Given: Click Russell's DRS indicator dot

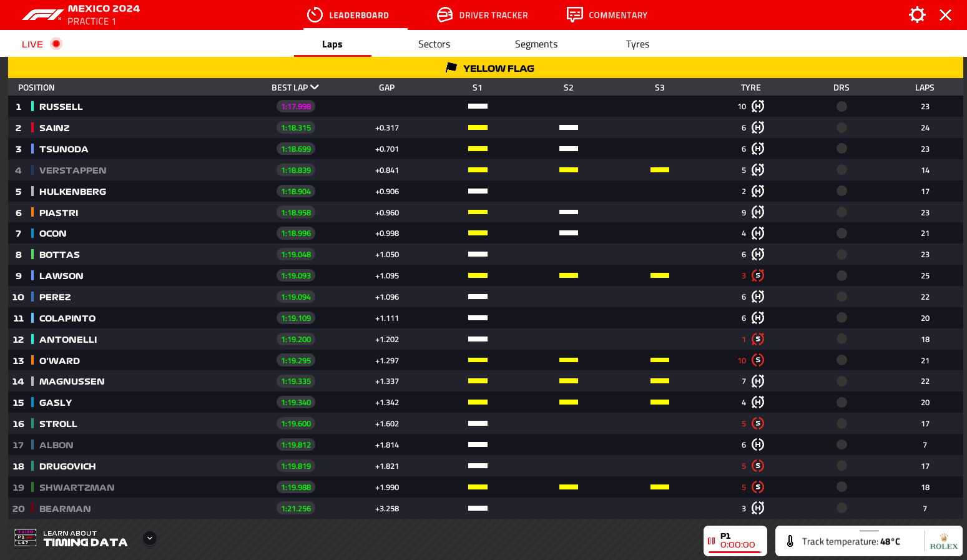Looking at the screenshot, I should pyautogui.click(x=842, y=106).
